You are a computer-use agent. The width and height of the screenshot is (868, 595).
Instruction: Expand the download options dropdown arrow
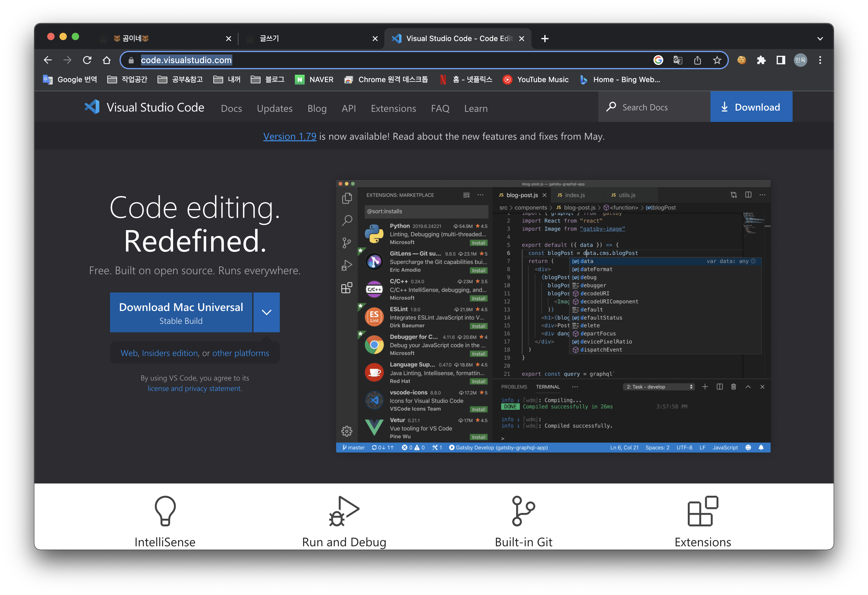point(266,313)
